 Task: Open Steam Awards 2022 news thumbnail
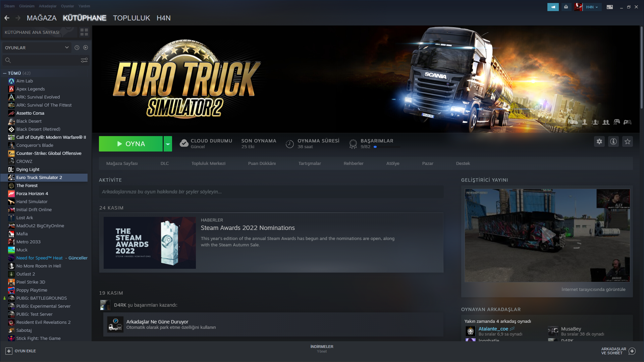[x=150, y=243]
